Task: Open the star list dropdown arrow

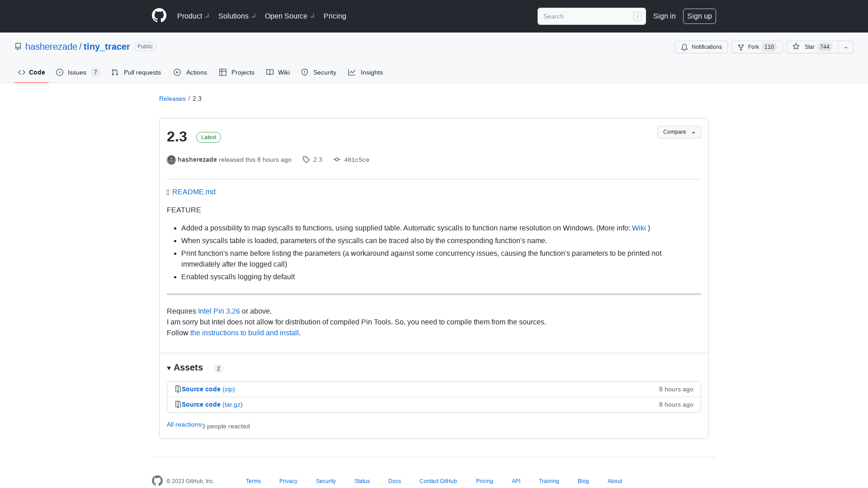Action: point(846,47)
